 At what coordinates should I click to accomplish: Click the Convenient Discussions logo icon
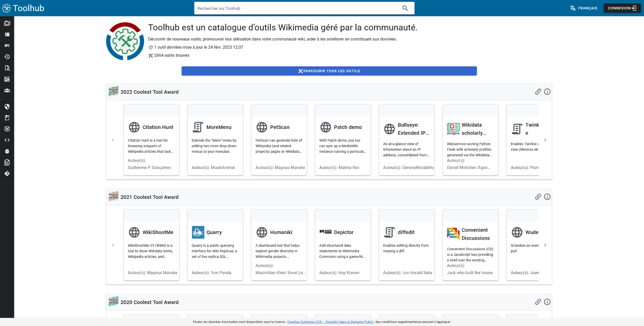click(x=453, y=234)
